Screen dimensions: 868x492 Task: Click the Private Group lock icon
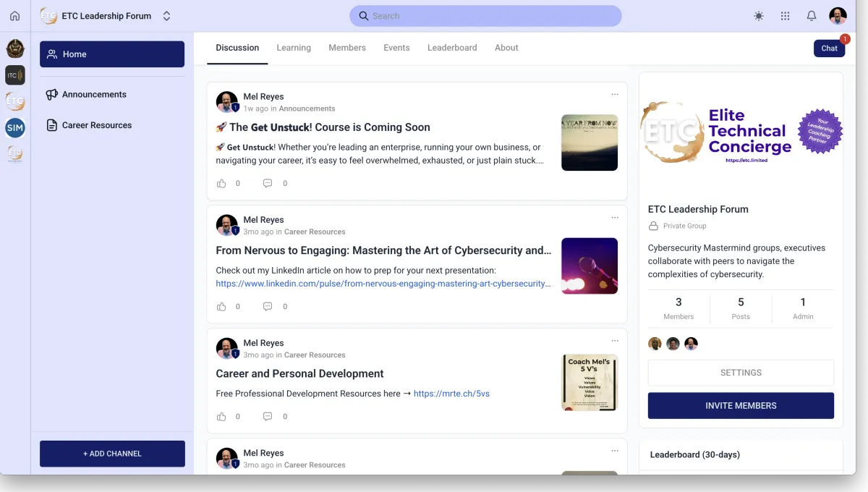coord(654,226)
